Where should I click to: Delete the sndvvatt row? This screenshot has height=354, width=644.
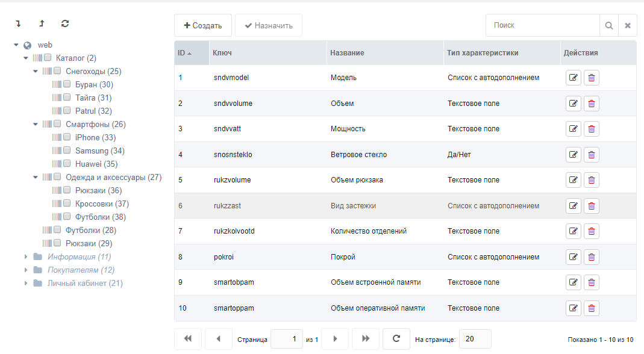pyautogui.click(x=592, y=129)
